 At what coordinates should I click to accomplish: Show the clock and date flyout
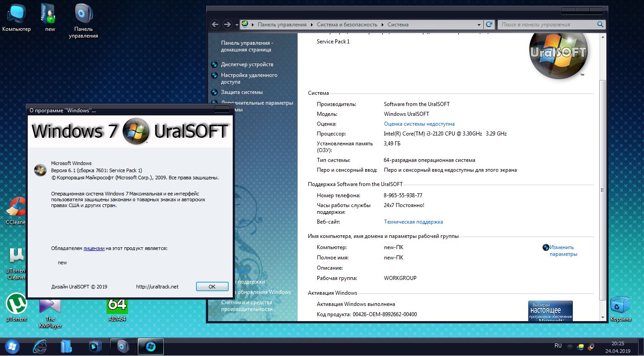618,347
